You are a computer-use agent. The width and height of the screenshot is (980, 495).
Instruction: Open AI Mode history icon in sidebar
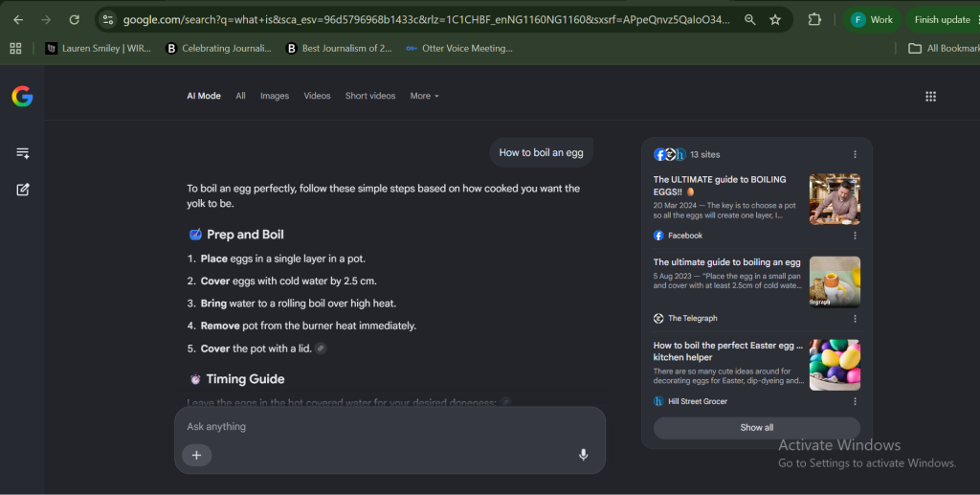tap(23, 153)
